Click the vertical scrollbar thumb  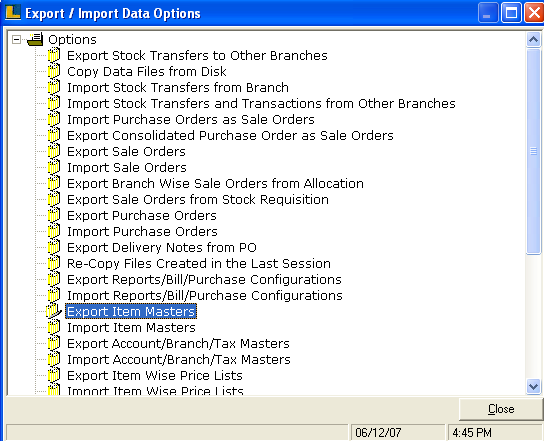[533, 152]
